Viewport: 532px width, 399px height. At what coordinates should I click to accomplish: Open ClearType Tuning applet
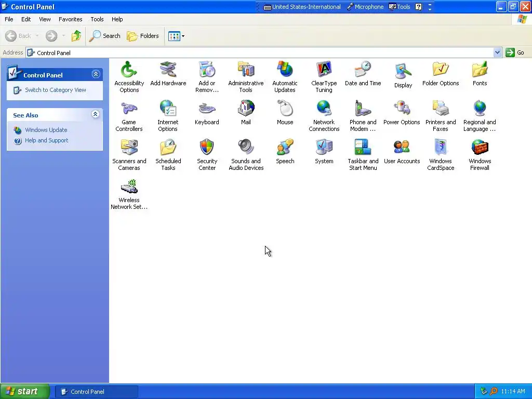[x=324, y=70]
